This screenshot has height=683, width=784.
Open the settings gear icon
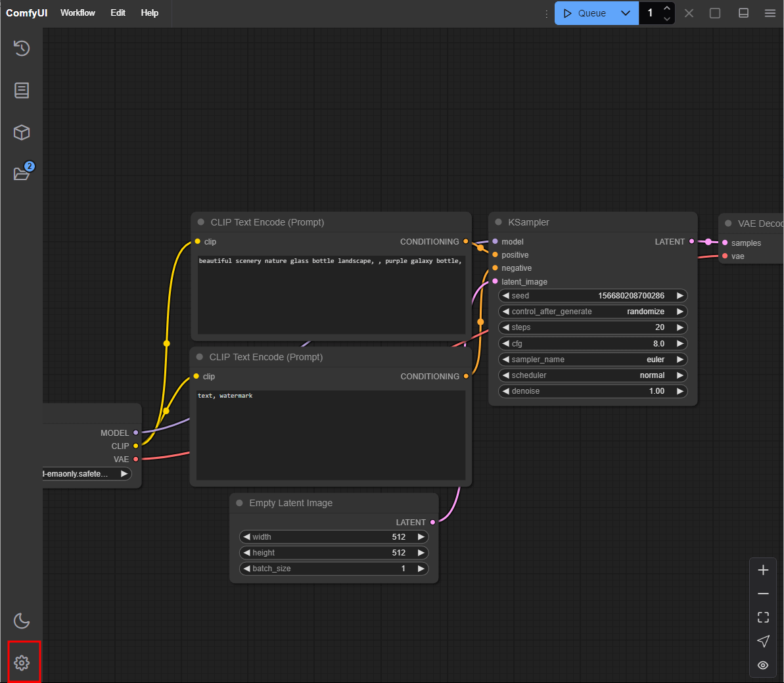click(22, 663)
